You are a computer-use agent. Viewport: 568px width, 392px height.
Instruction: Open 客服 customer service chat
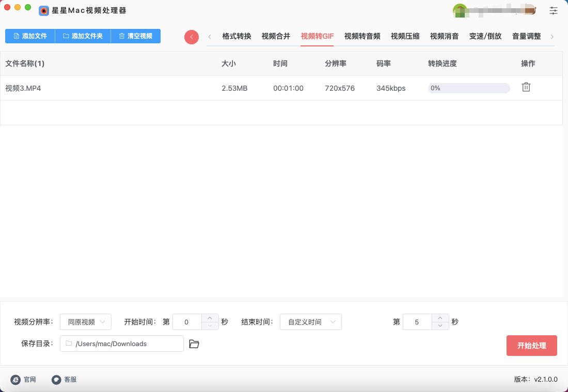pyautogui.click(x=57, y=380)
